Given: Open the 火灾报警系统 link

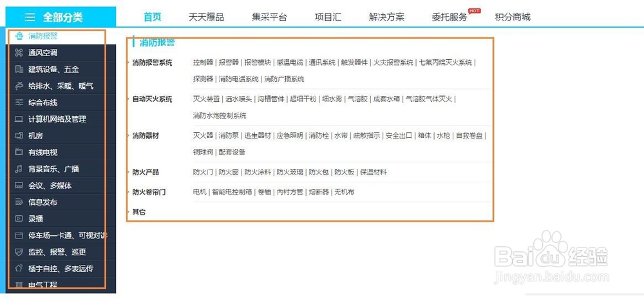Looking at the screenshot, I should (393, 63).
